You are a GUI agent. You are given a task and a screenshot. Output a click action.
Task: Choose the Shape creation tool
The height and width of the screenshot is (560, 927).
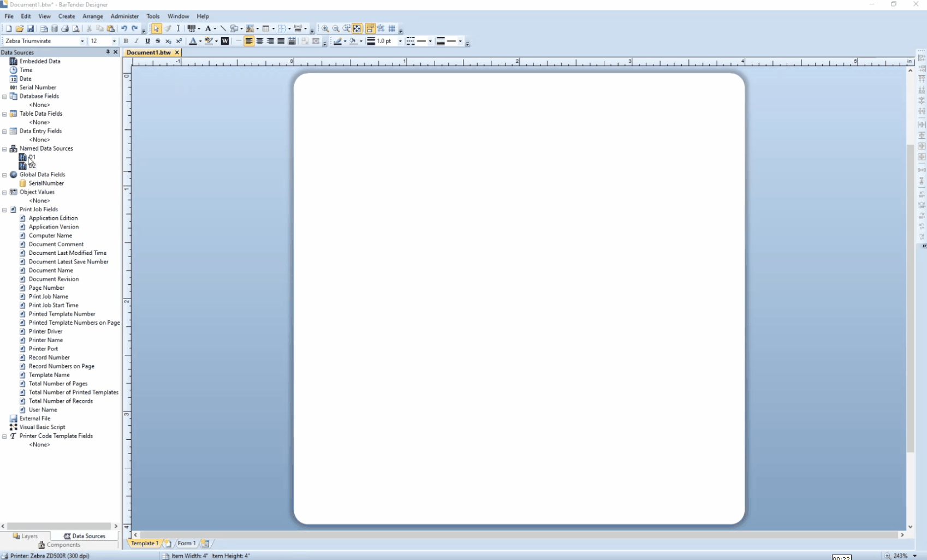[234, 28]
